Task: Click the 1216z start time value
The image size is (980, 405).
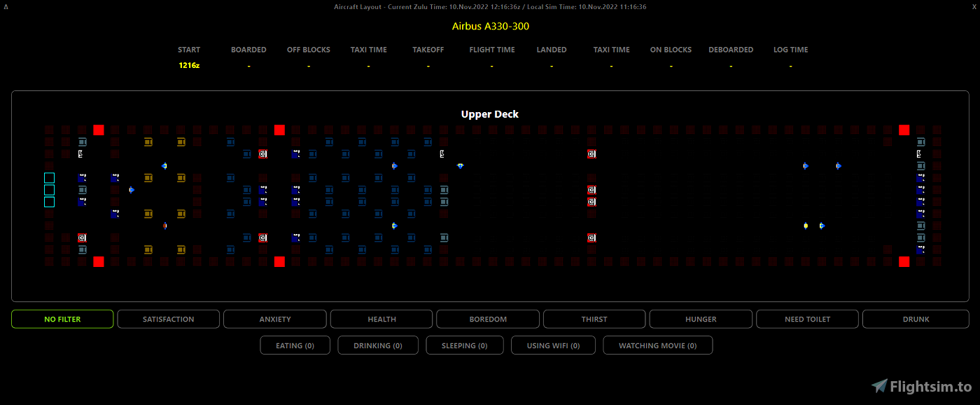Action: 189,65
